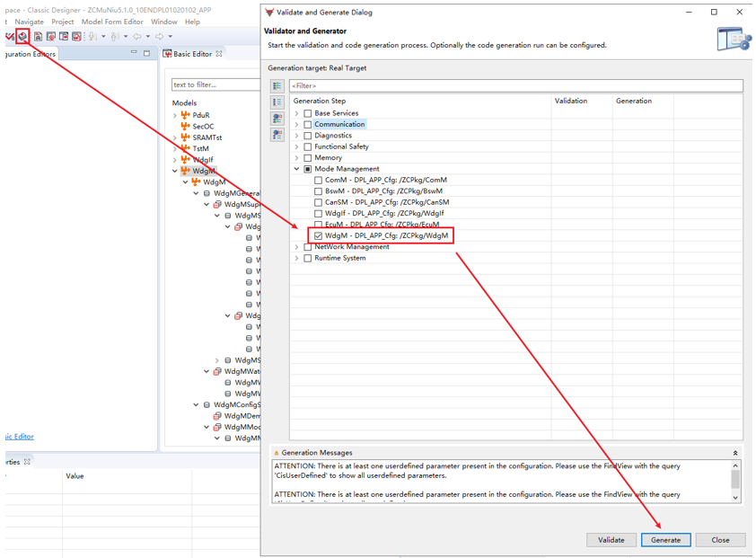Expand the Functional Safety generation step
756x558 pixels.
point(297,146)
